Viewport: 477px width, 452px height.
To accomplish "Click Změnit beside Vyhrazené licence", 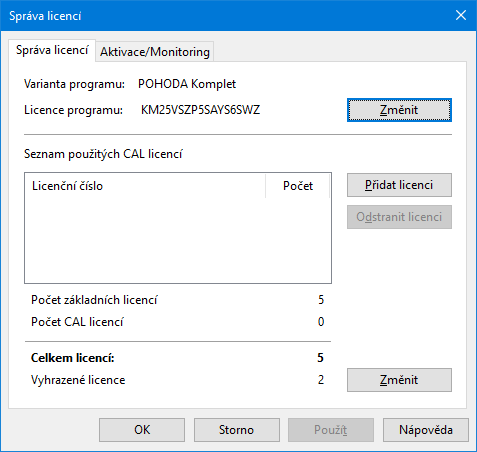I will click(x=399, y=380).
